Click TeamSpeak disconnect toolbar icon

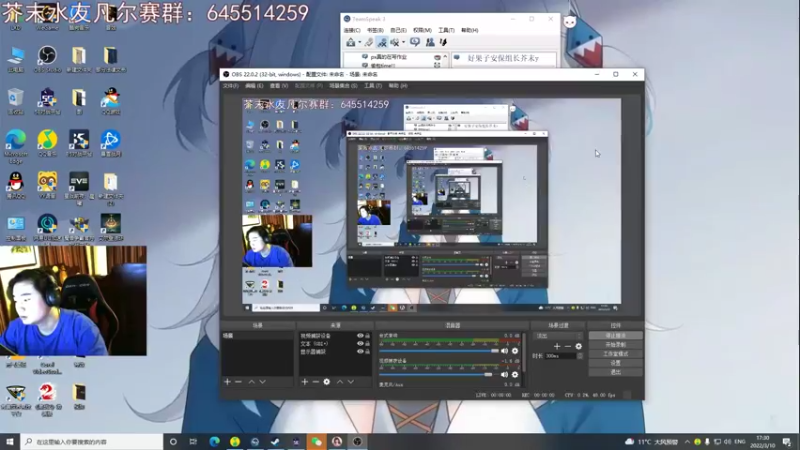tap(369, 42)
